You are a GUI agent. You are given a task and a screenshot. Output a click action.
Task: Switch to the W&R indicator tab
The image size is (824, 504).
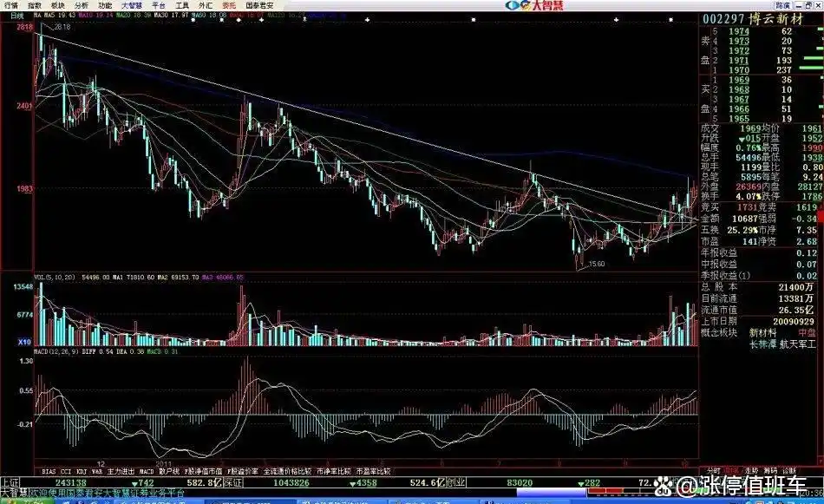(96, 471)
